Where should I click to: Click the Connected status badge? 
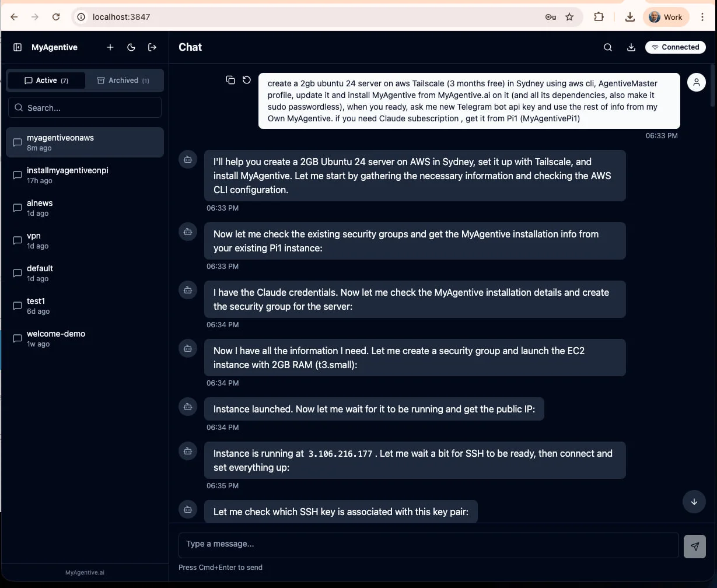(675, 47)
